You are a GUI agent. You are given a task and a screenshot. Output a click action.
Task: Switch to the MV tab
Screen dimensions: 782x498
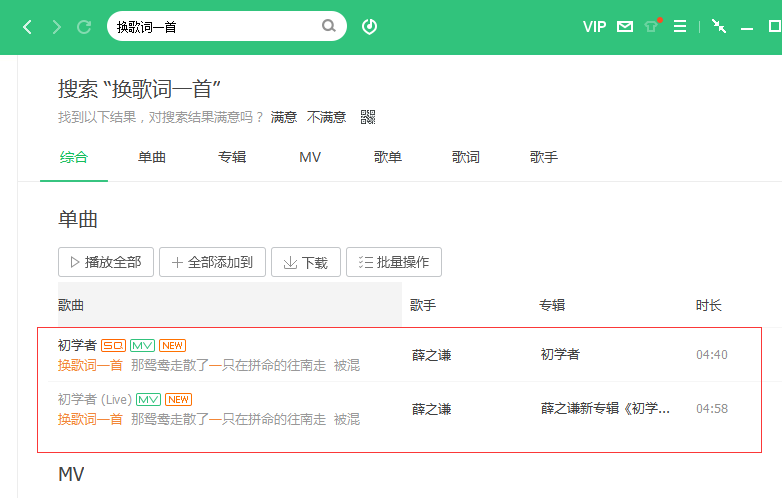tap(310, 157)
